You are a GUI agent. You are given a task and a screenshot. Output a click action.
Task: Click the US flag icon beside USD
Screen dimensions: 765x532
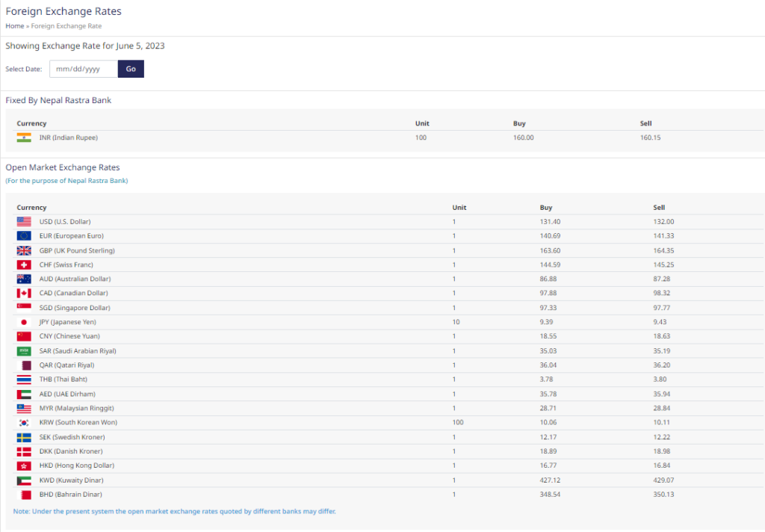[24, 222]
